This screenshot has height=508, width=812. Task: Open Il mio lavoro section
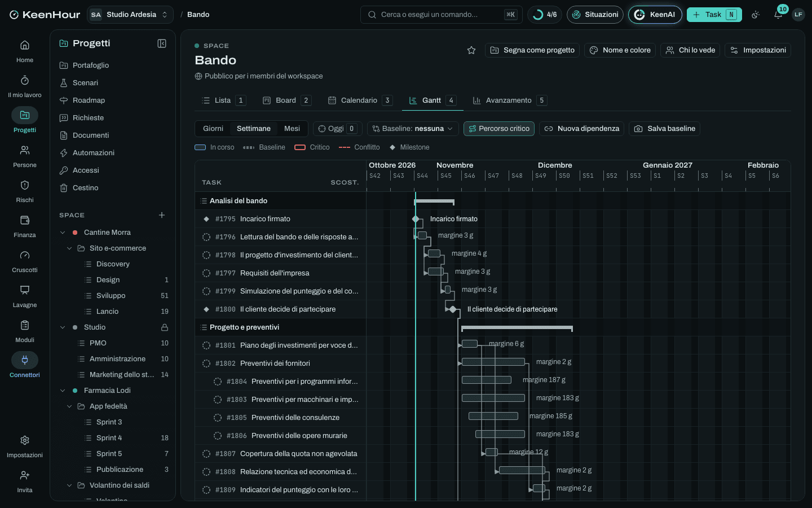point(25,86)
